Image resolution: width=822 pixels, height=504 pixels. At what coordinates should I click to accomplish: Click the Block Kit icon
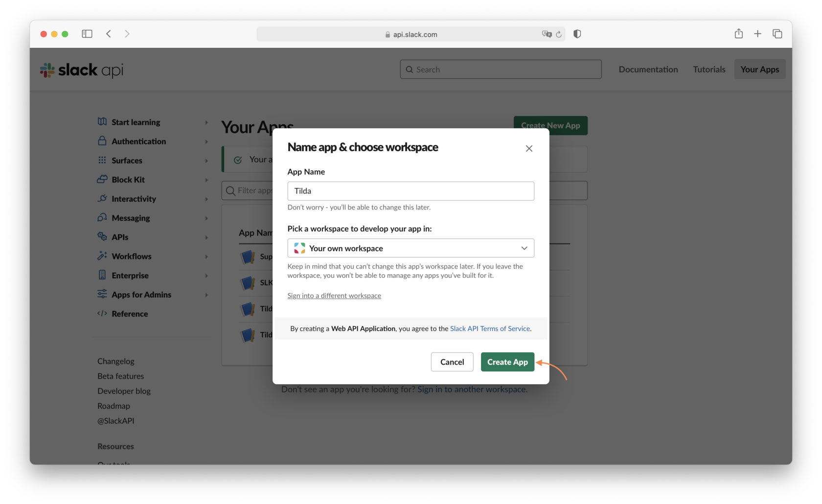pos(102,179)
